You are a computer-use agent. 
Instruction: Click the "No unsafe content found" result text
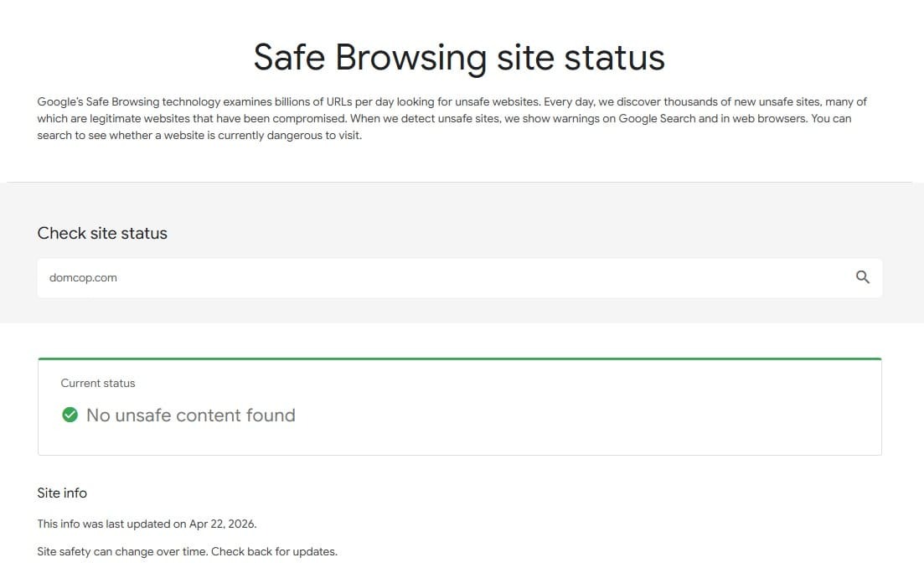(191, 415)
